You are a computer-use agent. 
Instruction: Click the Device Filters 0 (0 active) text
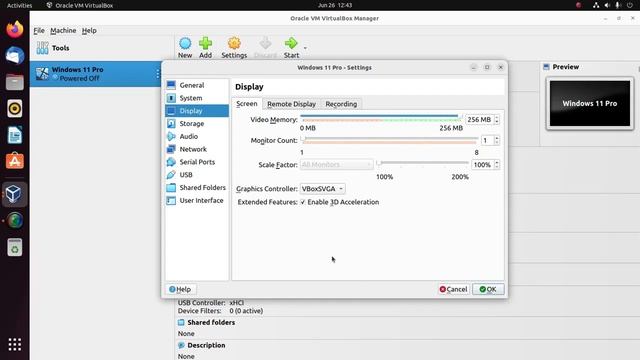click(220, 311)
